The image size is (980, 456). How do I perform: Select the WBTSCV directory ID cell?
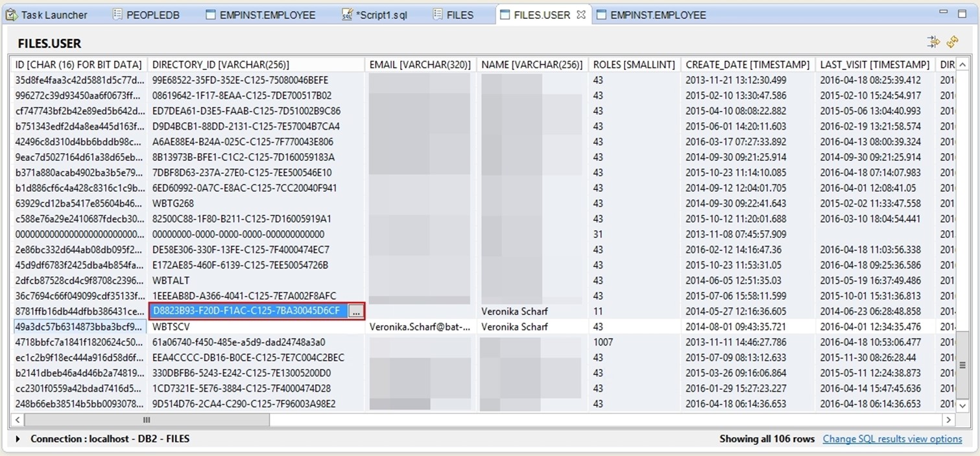click(x=256, y=327)
